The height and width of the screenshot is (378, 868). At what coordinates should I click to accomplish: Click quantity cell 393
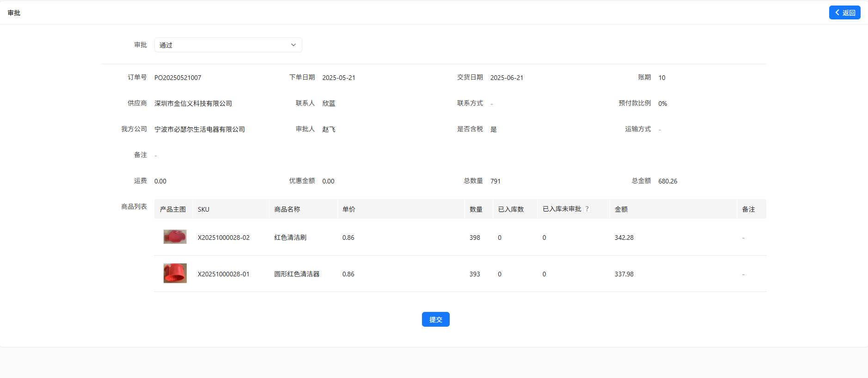pyautogui.click(x=475, y=274)
